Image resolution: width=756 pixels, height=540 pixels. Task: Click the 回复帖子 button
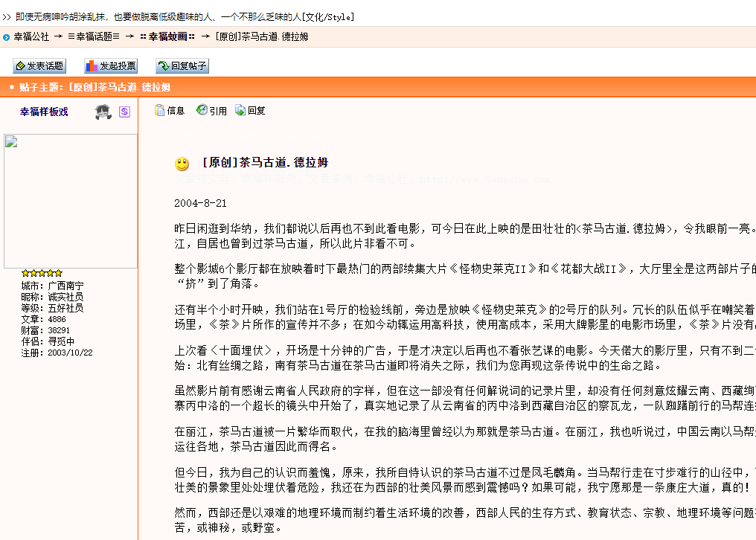[x=181, y=65]
